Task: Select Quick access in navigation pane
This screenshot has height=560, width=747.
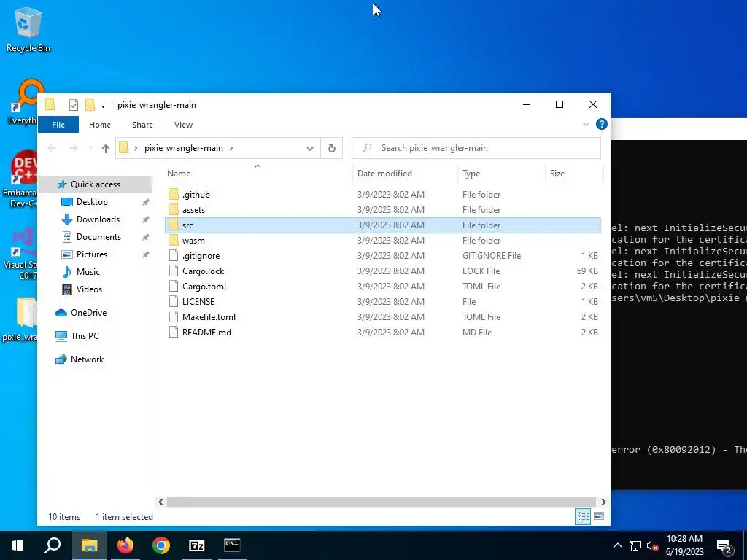Action: [96, 184]
